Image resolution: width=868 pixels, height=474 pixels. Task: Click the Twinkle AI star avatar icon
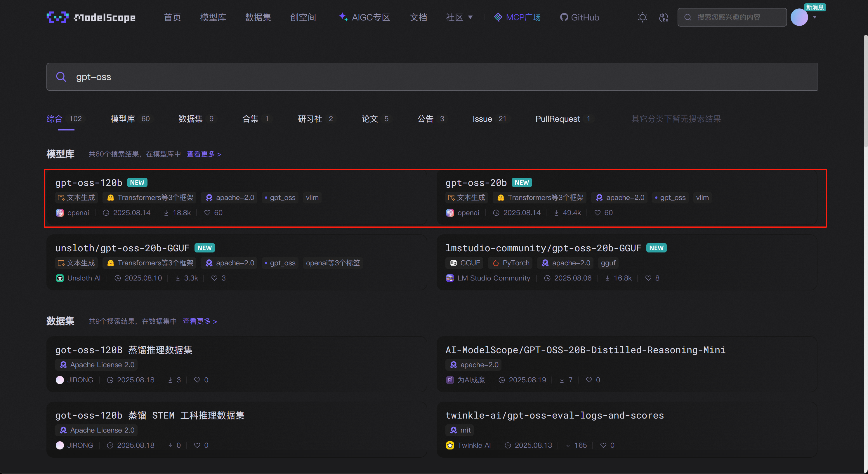click(x=450, y=445)
